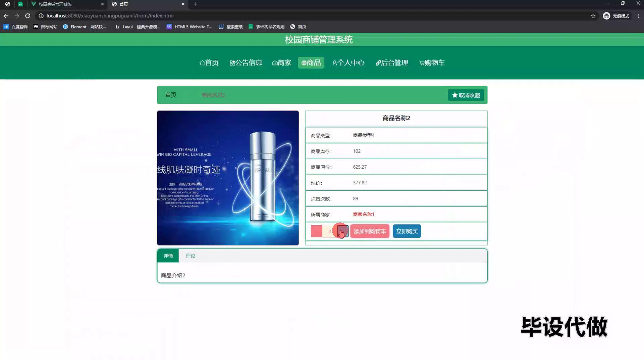The width and height of the screenshot is (644, 360).
Task: Click 添加到购物车 button
Action: point(370,231)
